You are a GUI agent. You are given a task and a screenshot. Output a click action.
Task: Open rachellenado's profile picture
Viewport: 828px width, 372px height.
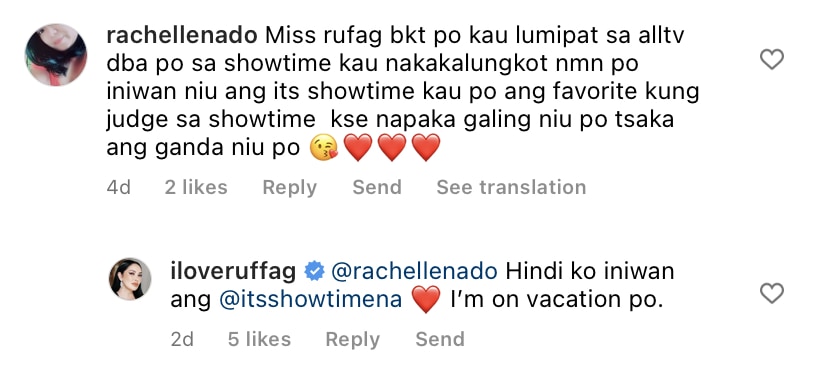tap(55, 54)
